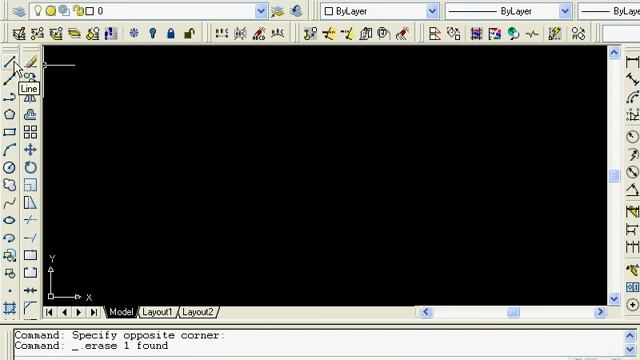The image size is (640, 360).
Task: Select the Arc tool
Action: coord(9,150)
